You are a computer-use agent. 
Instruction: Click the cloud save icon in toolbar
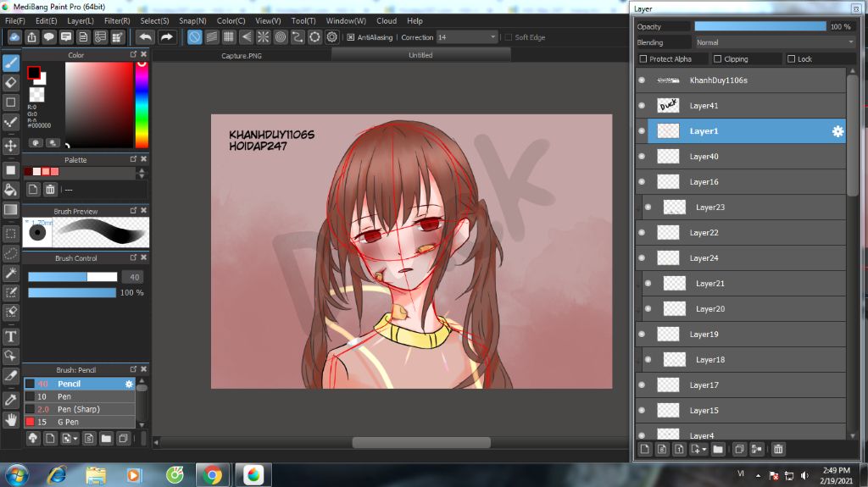pyautogui.click(x=14, y=37)
